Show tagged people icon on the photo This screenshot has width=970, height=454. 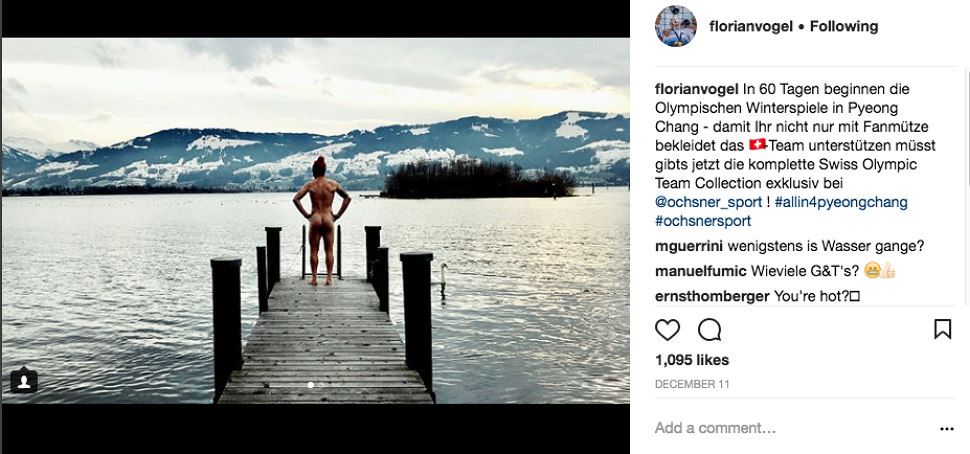[24, 380]
